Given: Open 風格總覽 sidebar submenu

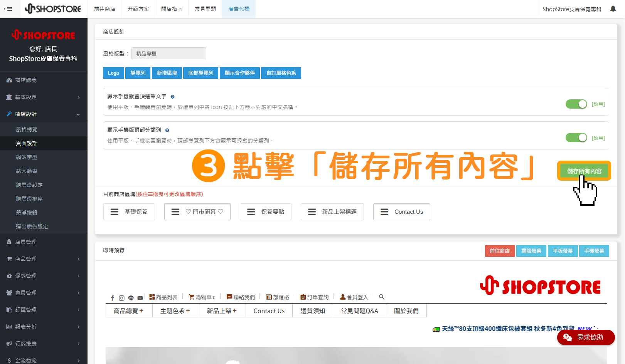Looking at the screenshot, I should point(44,129).
